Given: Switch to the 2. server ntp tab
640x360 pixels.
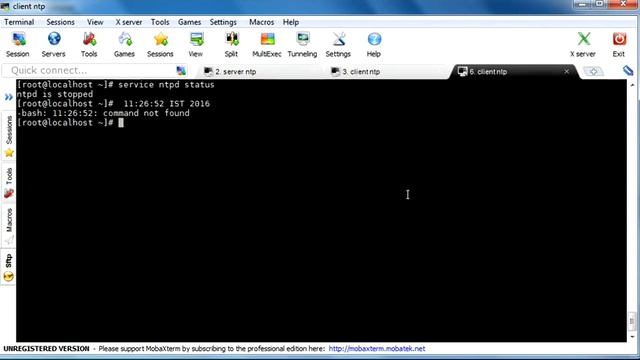Looking at the screenshot, I should 261,71.
